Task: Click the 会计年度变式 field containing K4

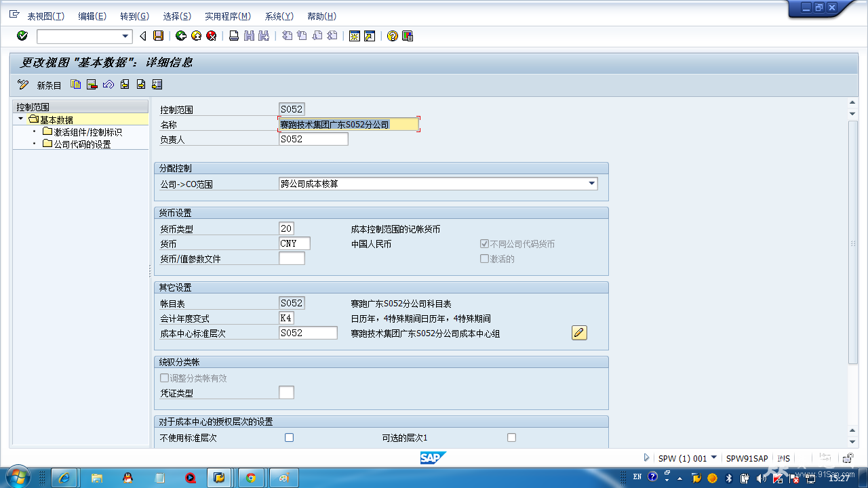Action: [286, 318]
